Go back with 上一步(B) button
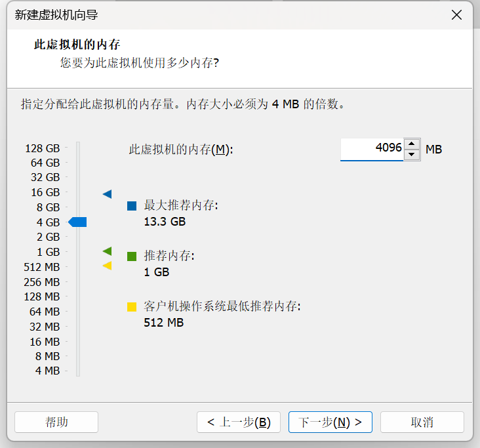The width and height of the screenshot is (480, 448). 239,422
